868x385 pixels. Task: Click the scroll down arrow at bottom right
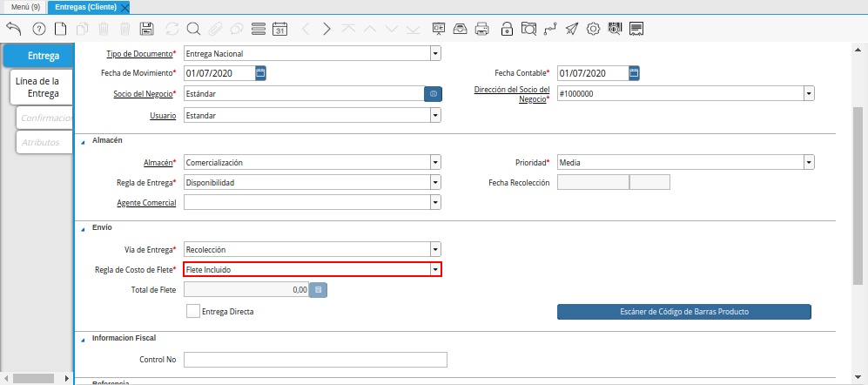coord(858,376)
